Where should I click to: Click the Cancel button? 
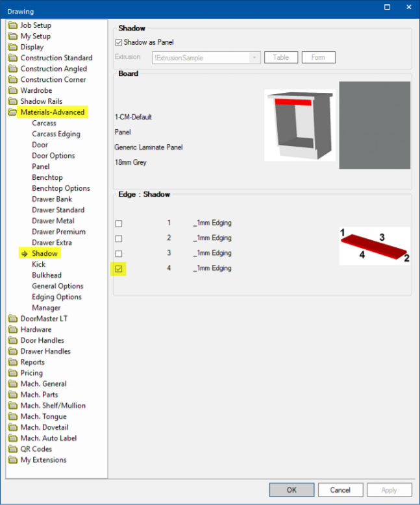coord(340,490)
